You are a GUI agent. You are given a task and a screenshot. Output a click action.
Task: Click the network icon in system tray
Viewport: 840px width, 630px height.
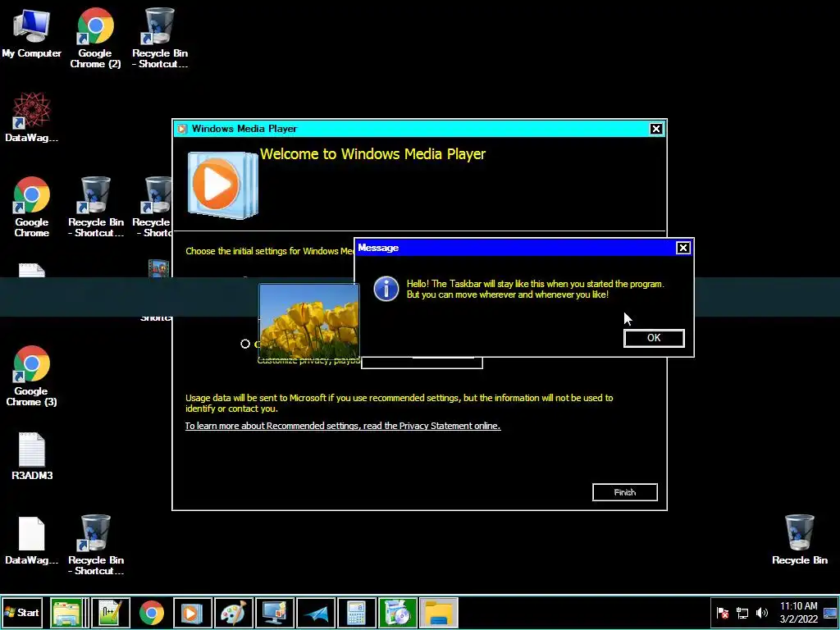point(742,613)
